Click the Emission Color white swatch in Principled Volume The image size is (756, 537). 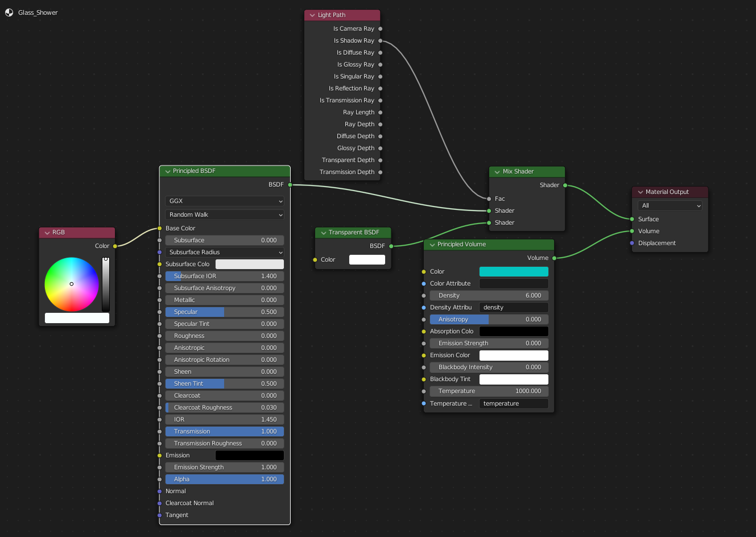click(x=514, y=356)
